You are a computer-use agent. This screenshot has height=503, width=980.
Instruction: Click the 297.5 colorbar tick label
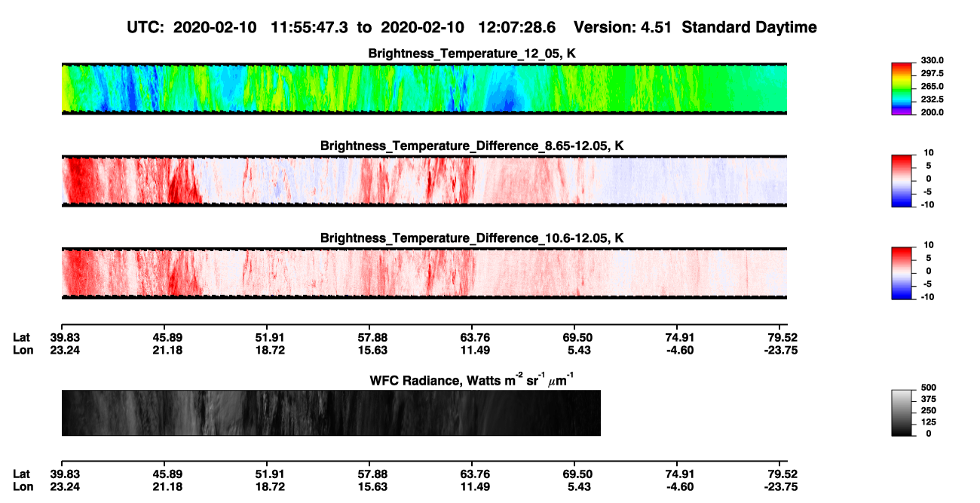(933, 73)
